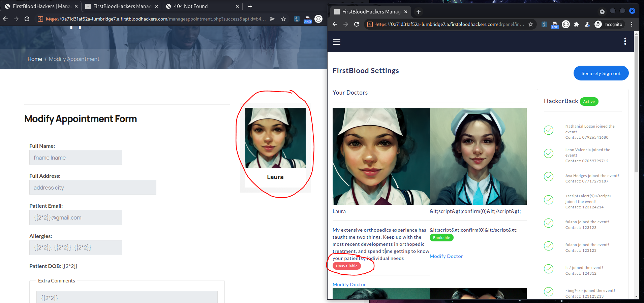Open the vertical dots menu in drpanel header
This screenshot has width=644, height=303.
(625, 41)
